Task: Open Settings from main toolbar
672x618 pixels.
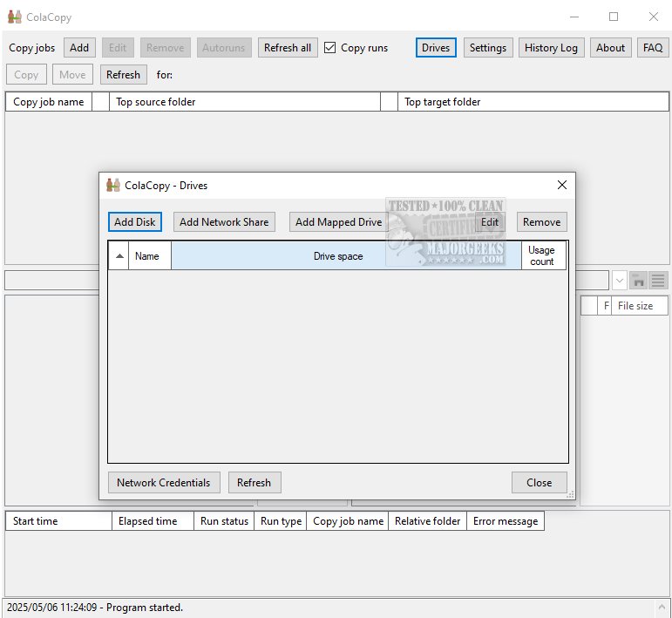Action: point(488,48)
